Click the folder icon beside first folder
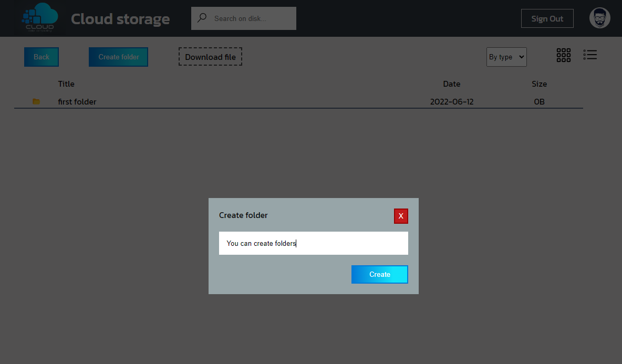This screenshot has height=364, width=622. tap(36, 101)
